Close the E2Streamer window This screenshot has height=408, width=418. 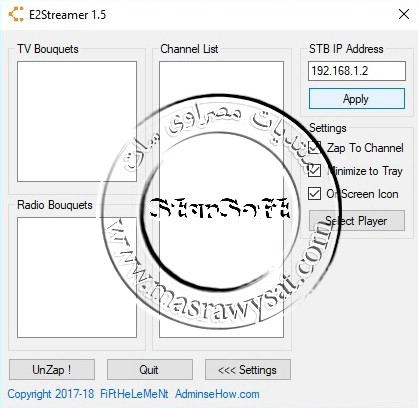(x=404, y=14)
